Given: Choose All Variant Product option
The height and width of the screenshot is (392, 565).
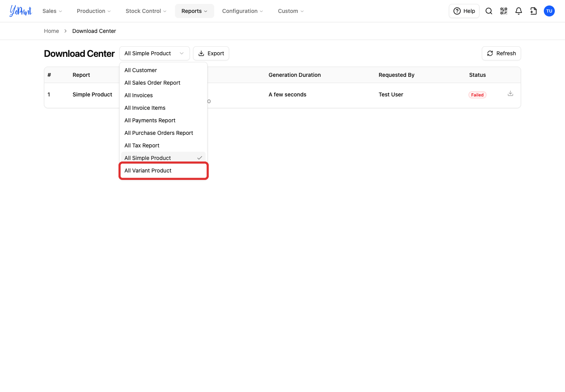Looking at the screenshot, I should pos(163,171).
